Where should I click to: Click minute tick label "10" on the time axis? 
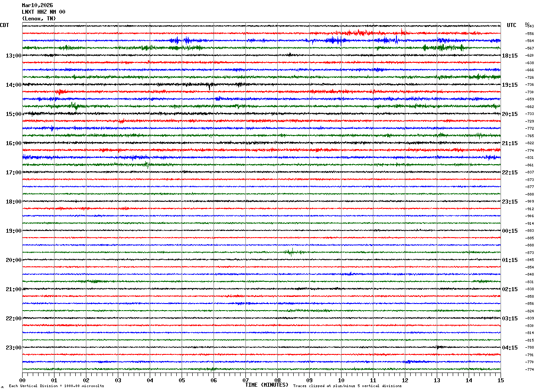click(341, 380)
